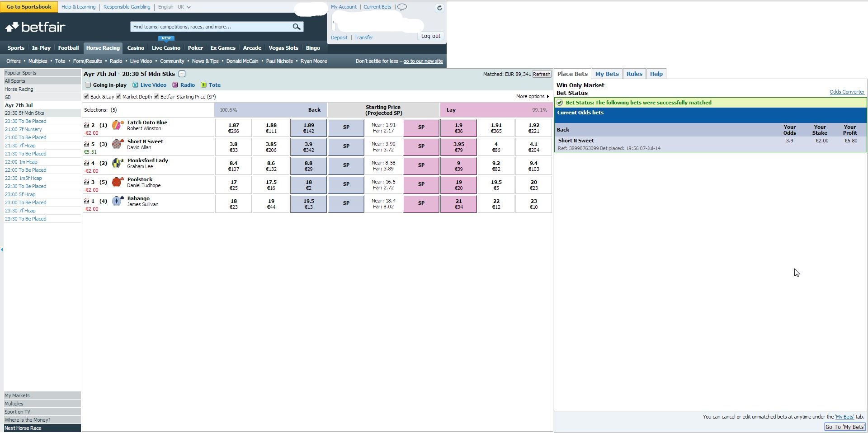
Task: Click Bahango jockey silks icon
Action: coord(118,201)
